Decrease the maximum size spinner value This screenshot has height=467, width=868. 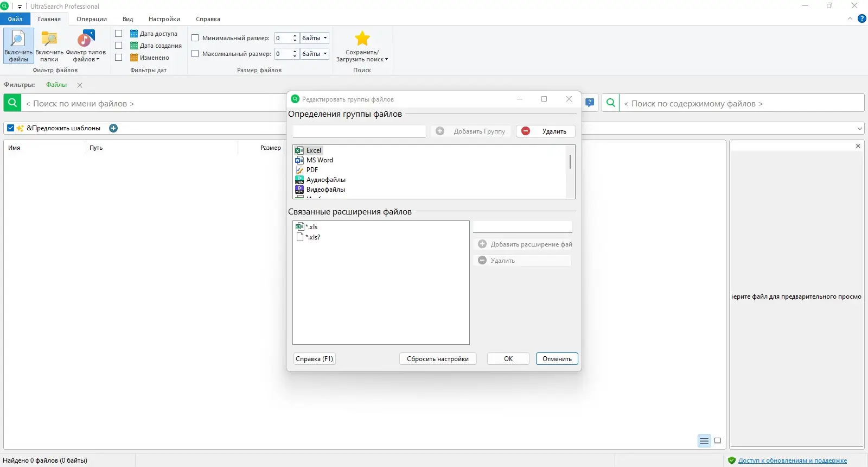295,56
